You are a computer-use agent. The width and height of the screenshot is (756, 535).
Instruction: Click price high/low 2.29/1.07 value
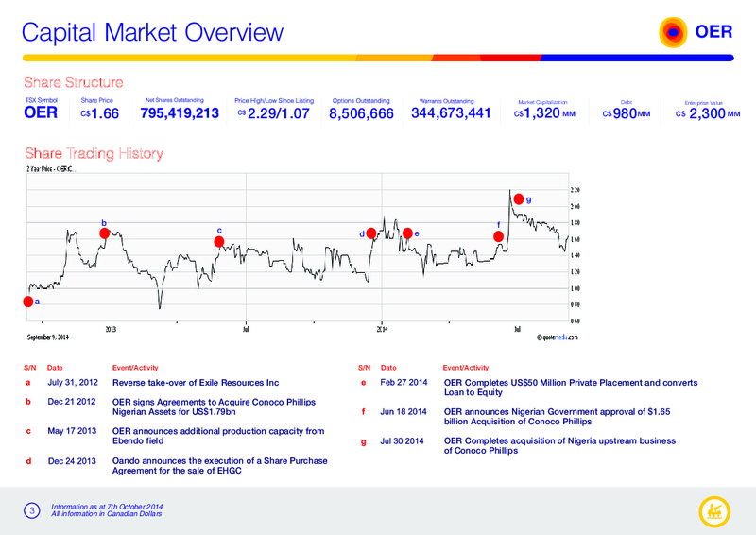[274, 113]
